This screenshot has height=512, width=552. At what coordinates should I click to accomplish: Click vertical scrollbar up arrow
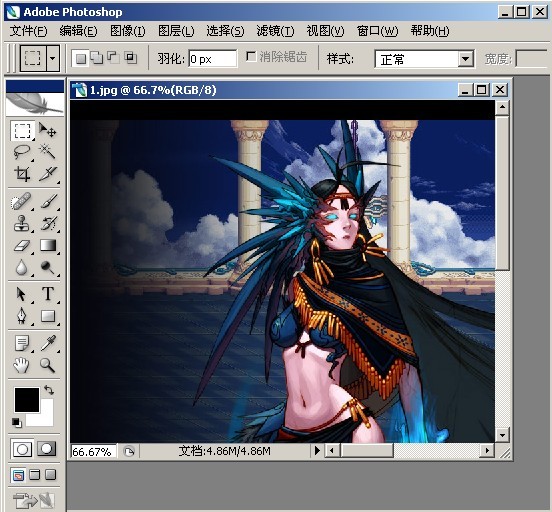tap(502, 107)
